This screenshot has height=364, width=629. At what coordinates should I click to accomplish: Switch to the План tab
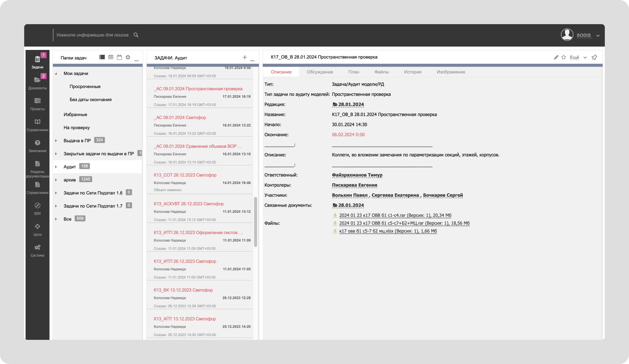(354, 72)
